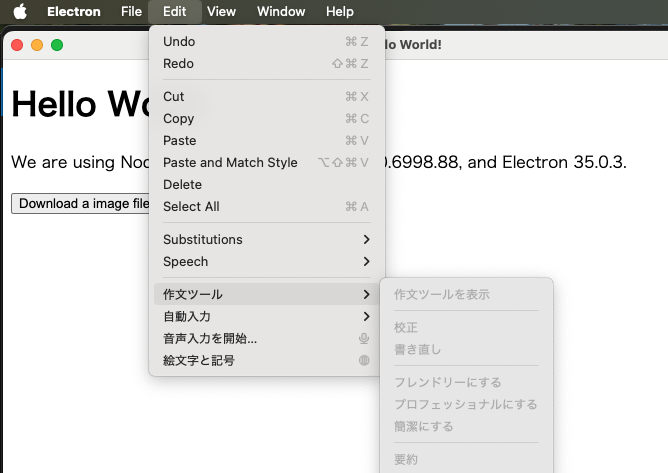Screen dimensions: 668x473
Task: Choose Redo from the Edit menu
Action: (267, 63)
